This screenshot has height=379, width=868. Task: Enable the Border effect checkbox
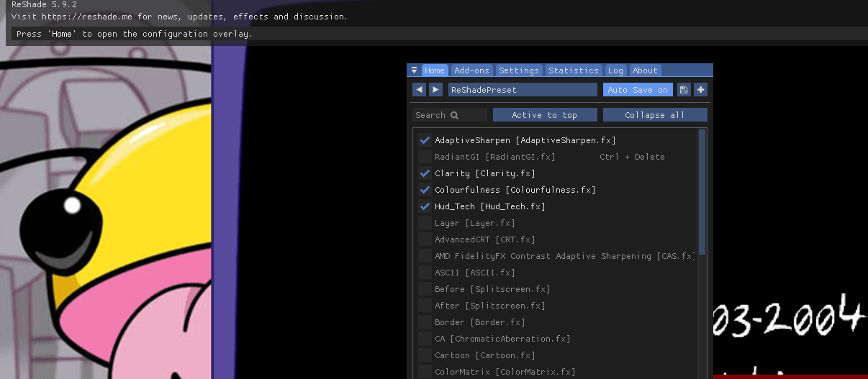[425, 322]
